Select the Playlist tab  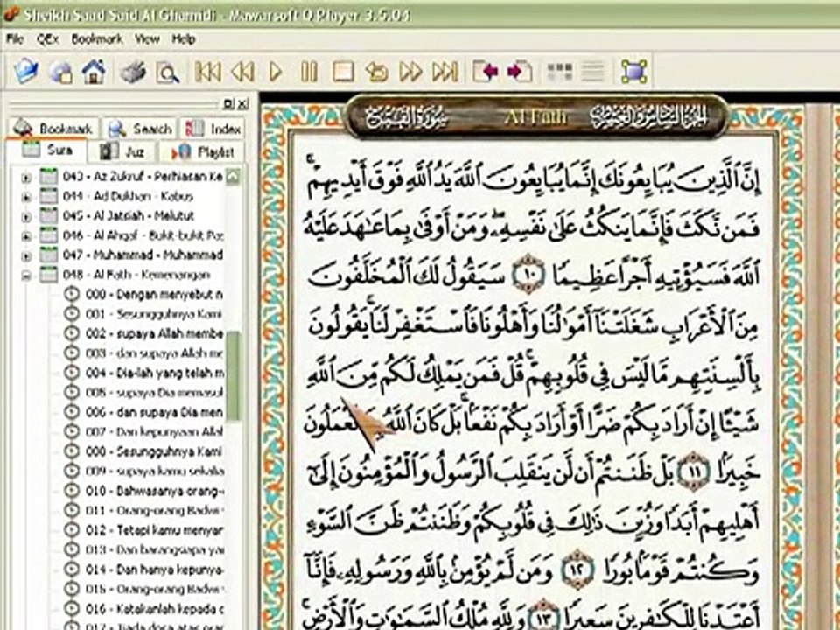(x=202, y=152)
